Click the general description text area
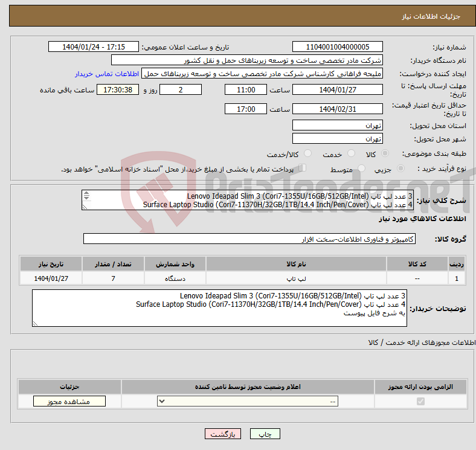The width and height of the screenshot is (476, 450). pyautogui.click(x=248, y=200)
